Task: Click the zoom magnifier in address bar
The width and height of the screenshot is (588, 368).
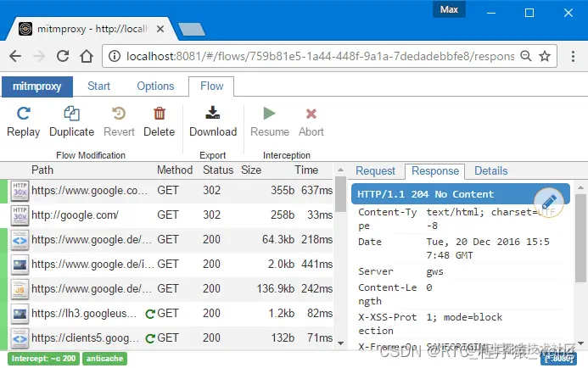Action: [x=526, y=56]
